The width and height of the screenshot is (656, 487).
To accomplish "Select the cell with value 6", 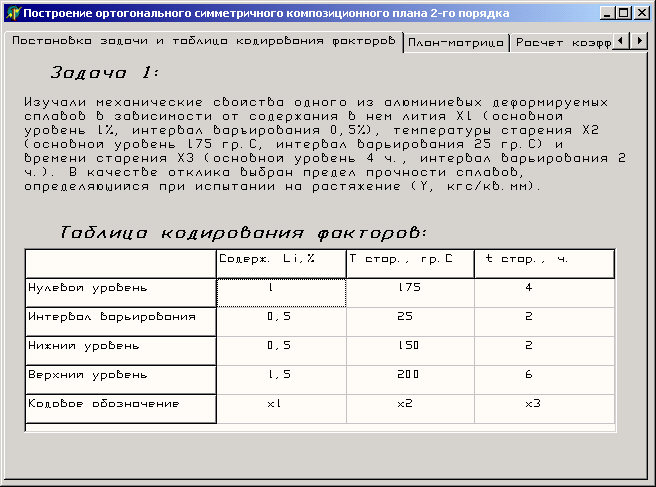I will 545,380.
